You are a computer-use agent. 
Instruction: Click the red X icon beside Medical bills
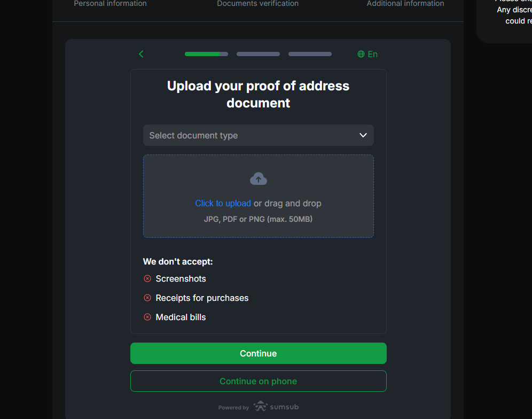[x=147, y=317]
